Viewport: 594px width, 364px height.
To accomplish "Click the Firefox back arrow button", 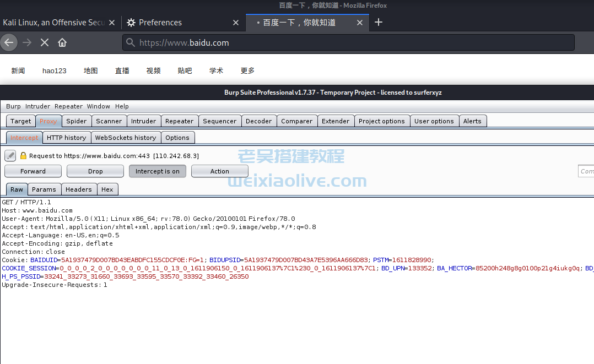I will pos(9,42).
